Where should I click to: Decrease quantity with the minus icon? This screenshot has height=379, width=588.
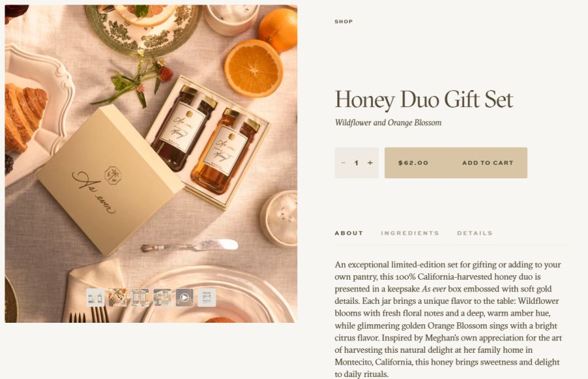343,163
